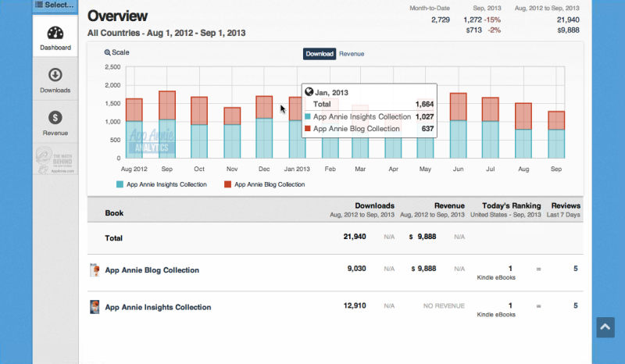
Task: Click App Annie Insights Collection cover thumbnail
Action: (95, 308)
